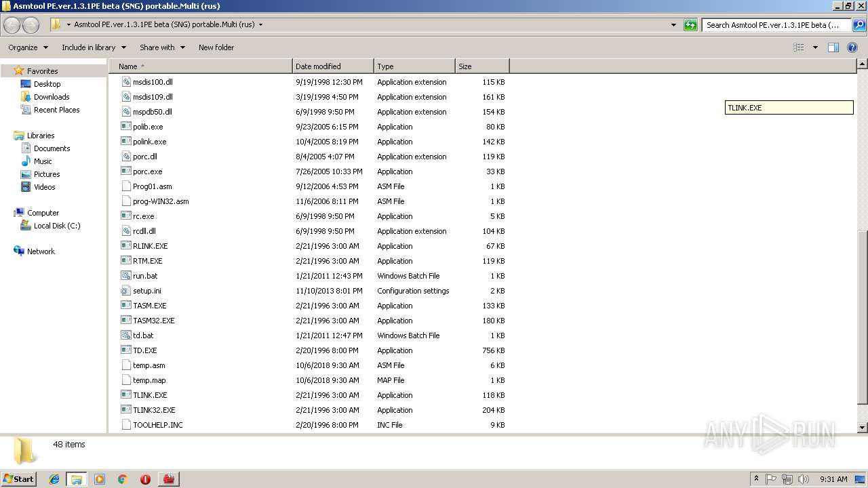Select the prog-WIN32.asm file name

(x=161, y=201)
